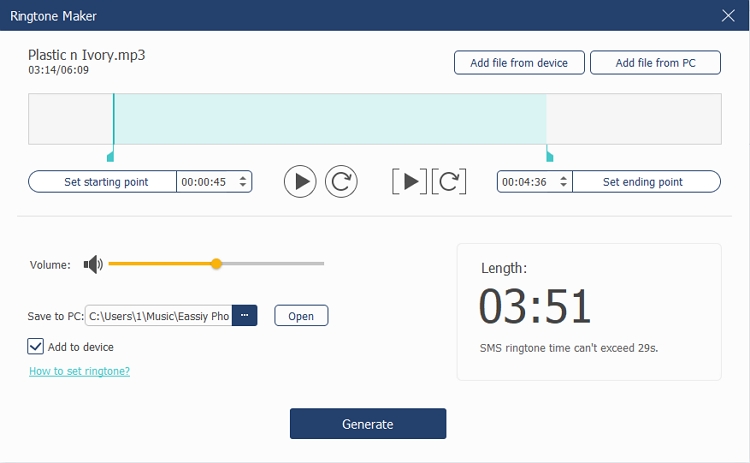The width and height of the screenshot is (750, 463).
Task: Open the How to set ringtone link
Action: coord(79,371)
